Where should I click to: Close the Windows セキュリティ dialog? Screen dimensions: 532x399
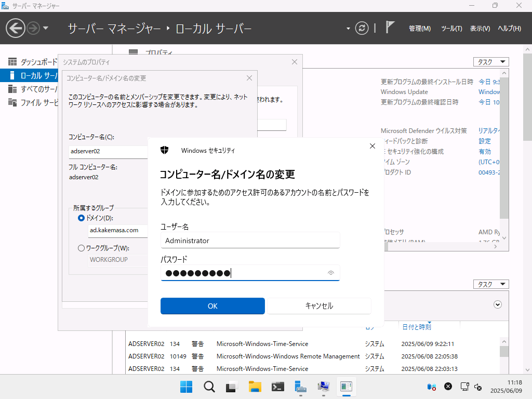click(x=372, y=146)
